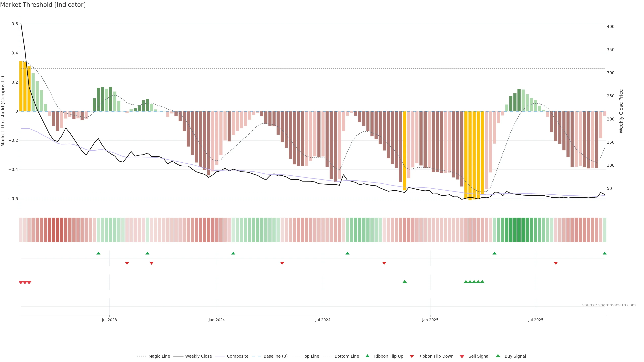Click Buy Signal legend triangle icon

498,356
